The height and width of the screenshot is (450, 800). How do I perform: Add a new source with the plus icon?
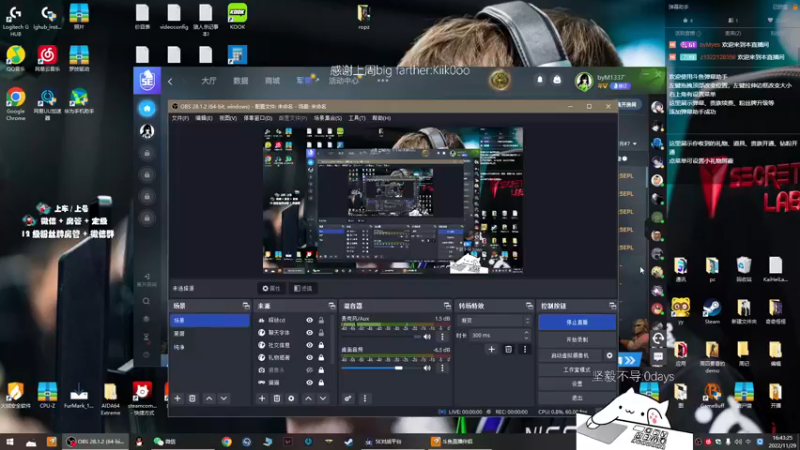[x=262, y=398]
